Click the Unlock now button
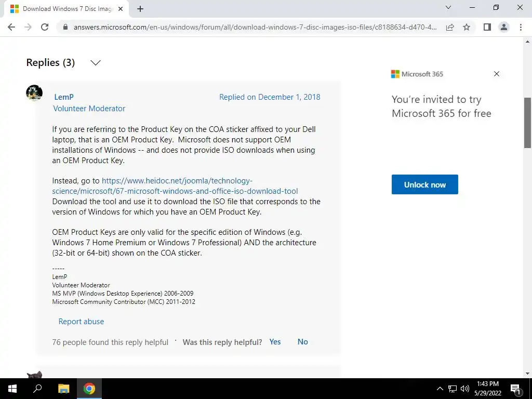 [x=425, y=184]
